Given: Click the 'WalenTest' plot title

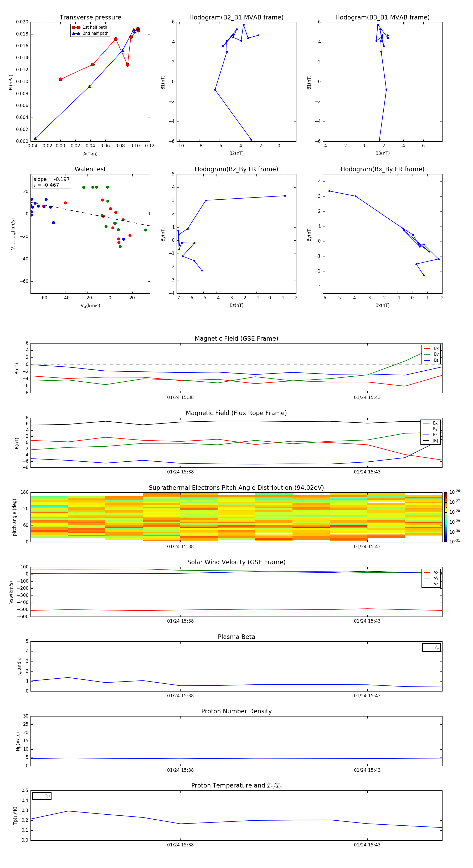Looking at the screenshot, I should [90, 169].
